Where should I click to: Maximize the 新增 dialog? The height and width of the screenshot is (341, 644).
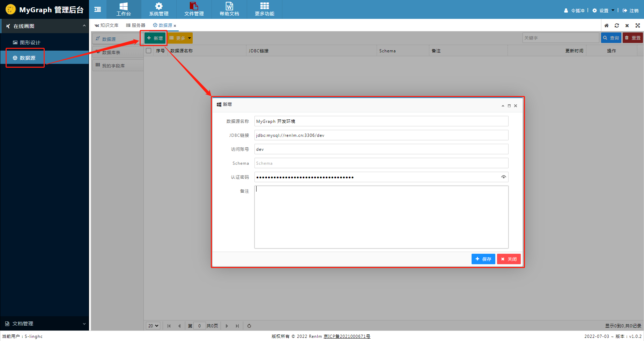click(509, 106)
